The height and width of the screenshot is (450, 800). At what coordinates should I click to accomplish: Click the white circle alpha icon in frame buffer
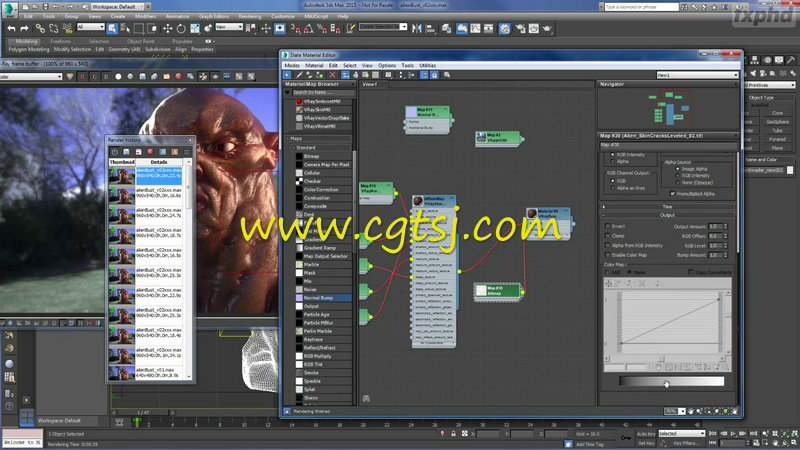pos(118,77)
